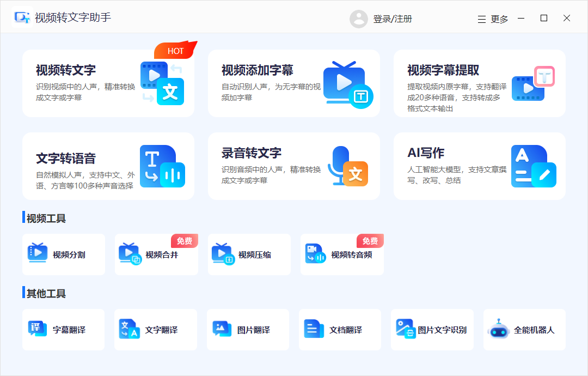
Task: Click the 图片翻译 picture icon
Action: (222, 329)
